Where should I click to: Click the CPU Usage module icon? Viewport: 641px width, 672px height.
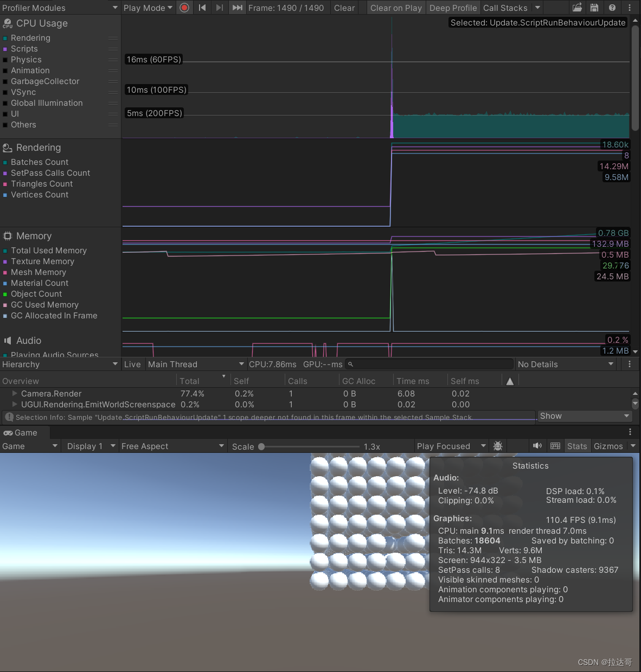(7, 23)
